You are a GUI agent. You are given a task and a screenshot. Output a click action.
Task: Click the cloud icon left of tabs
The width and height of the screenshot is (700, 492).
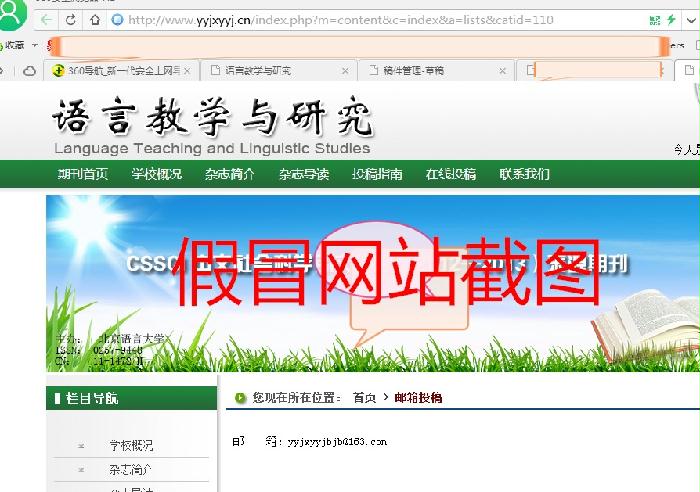click(30, 70)
